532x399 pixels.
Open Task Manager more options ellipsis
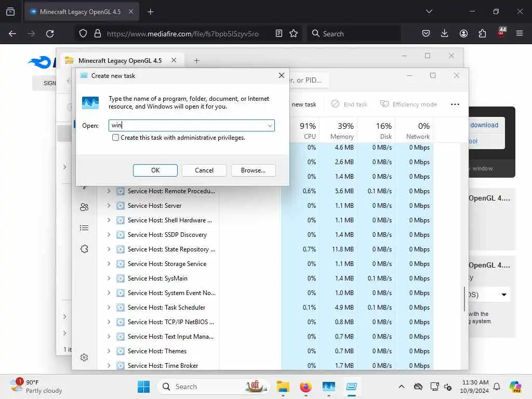[x=455, y=104]
